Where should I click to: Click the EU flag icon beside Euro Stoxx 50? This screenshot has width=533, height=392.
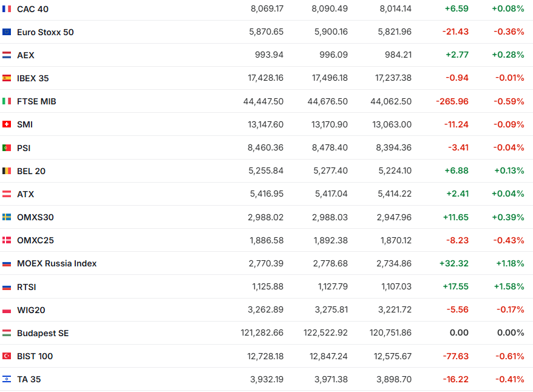click(7, 32)
